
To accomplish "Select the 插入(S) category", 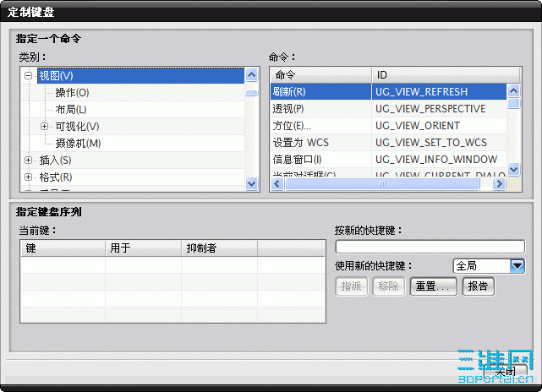I will tap(55, 161).
